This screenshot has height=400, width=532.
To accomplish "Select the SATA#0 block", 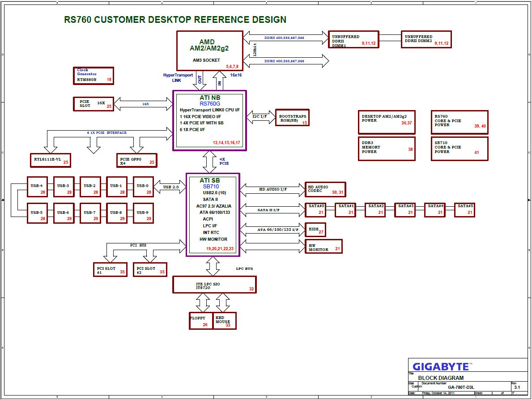I will [x=315, y=210].
